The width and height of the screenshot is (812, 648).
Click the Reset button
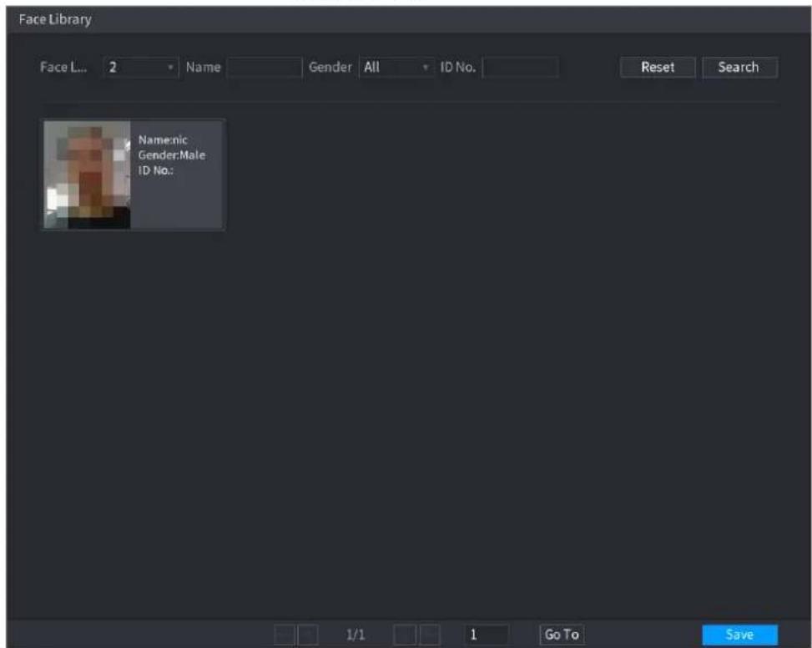[658, 68]
